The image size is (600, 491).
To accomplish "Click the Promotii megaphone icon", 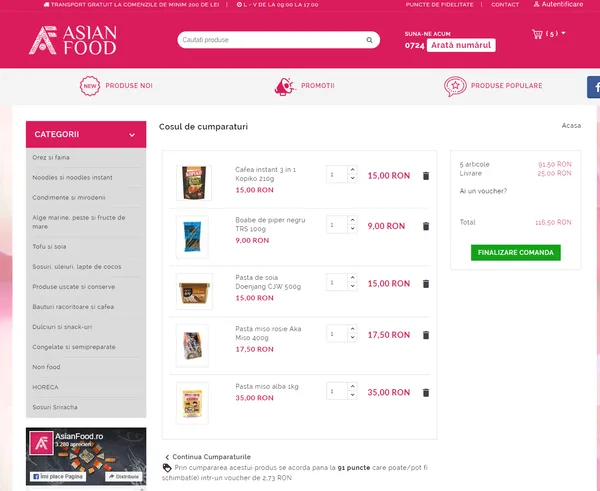I will click(284, 86).
